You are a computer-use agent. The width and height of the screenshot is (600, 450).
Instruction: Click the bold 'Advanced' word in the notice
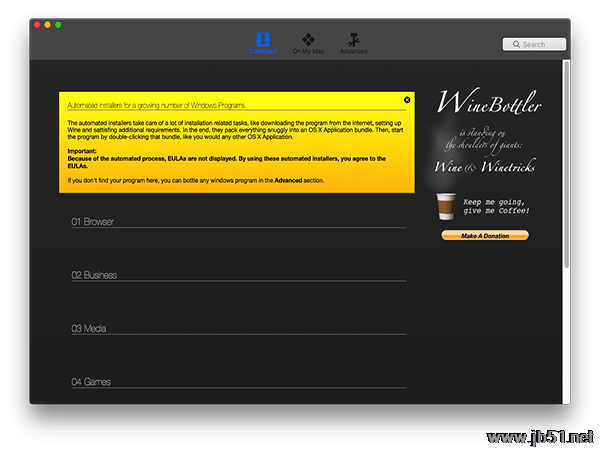[x=288, y=180]
